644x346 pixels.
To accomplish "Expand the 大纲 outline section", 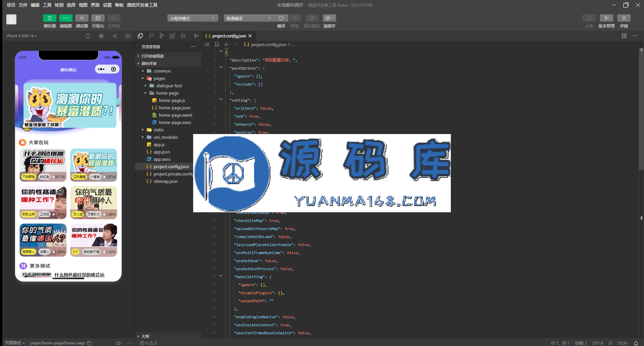I will [168, 336].
